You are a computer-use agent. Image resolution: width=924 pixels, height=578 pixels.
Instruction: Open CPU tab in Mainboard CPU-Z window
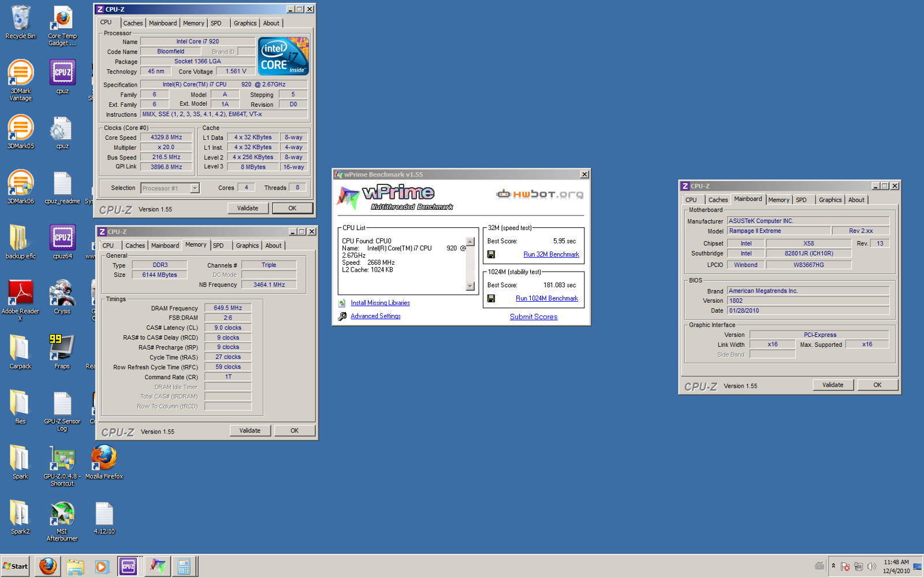pyautogui.click(x=691, y=200)
